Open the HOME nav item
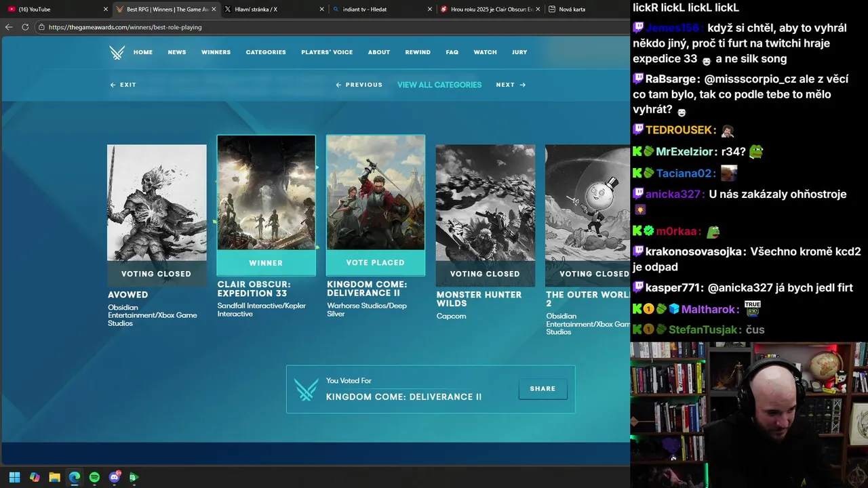 (143, 52)
